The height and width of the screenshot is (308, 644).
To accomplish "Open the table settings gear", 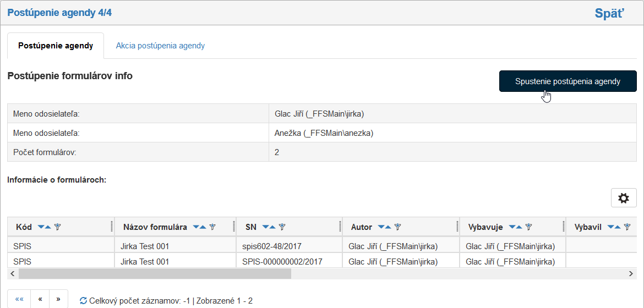I will pyautogui.click(x=624, y=198).
